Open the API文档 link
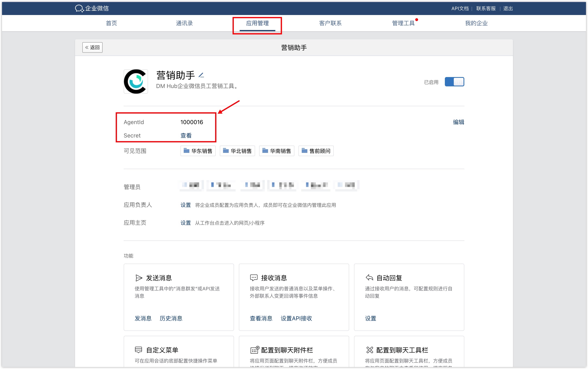Screen dimensions: 588x369 (460, 9)
